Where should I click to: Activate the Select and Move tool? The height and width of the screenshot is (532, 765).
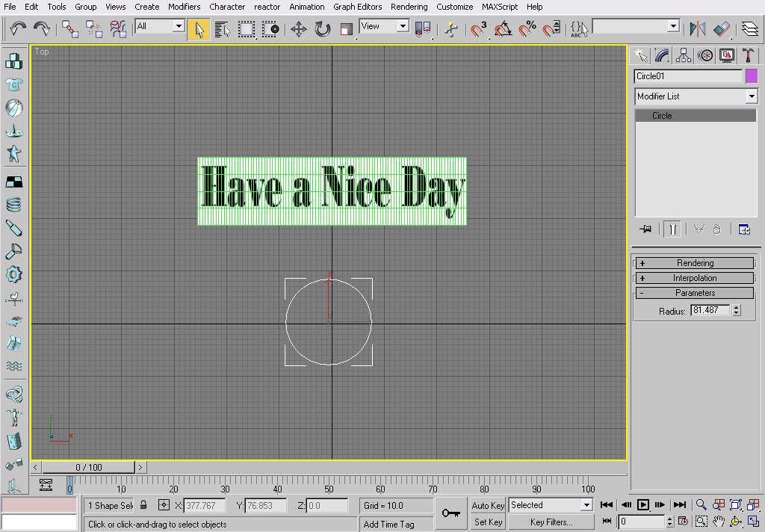point(299,29)
